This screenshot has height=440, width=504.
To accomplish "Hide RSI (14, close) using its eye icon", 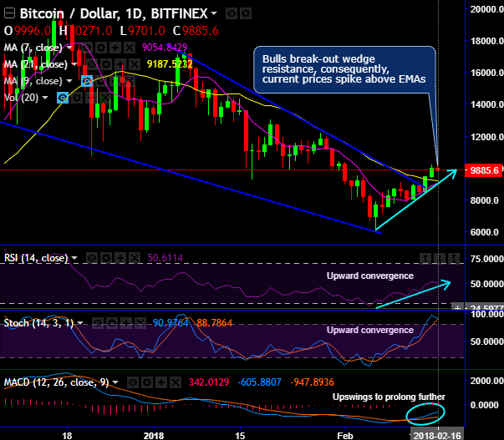I will pos(92,258).
